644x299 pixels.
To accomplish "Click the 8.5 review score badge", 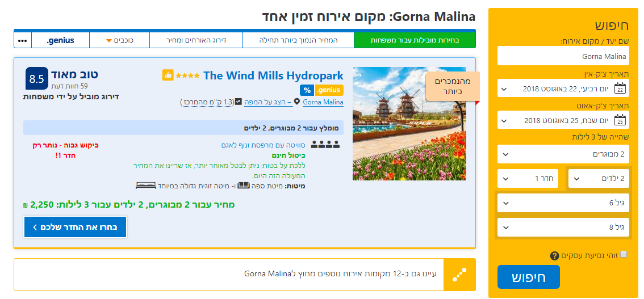I will click(37, 79).
